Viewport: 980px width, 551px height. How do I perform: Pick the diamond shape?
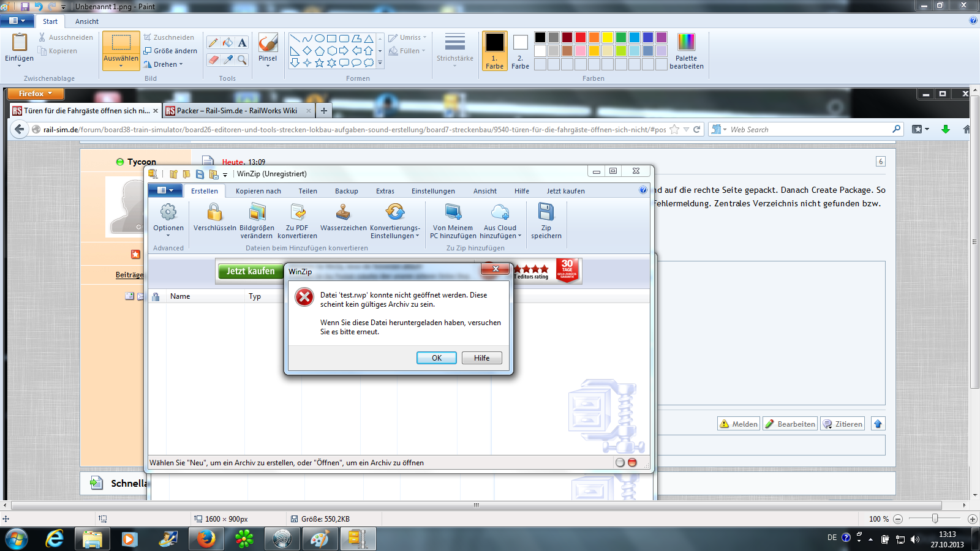click(307, 51)
